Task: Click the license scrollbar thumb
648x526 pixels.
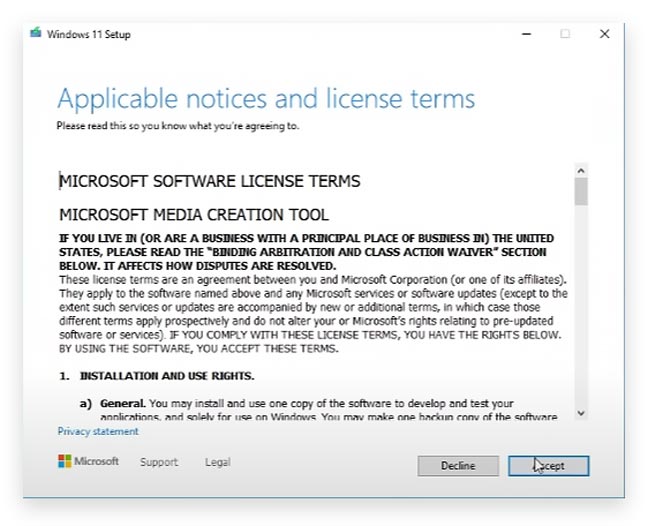Action: click(581, 191)
